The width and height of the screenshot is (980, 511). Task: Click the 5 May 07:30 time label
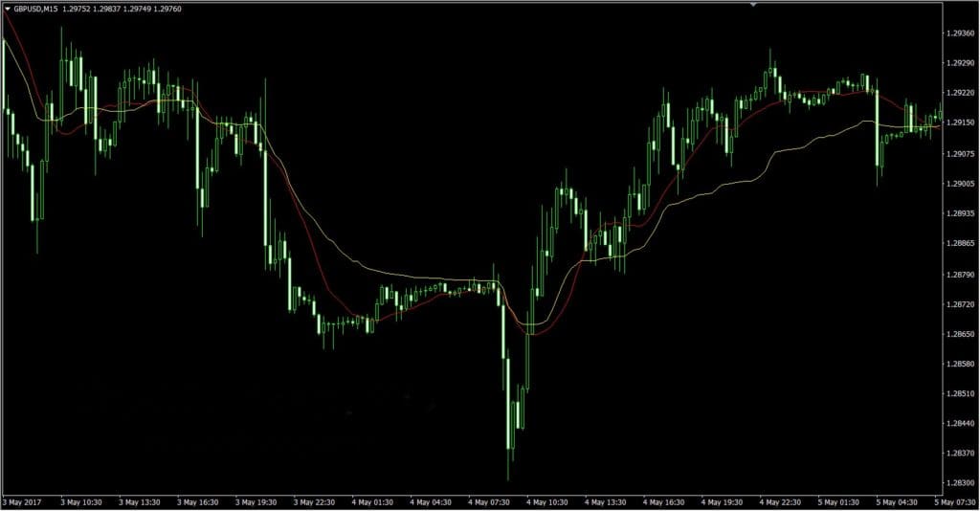[x=954, y=502]
